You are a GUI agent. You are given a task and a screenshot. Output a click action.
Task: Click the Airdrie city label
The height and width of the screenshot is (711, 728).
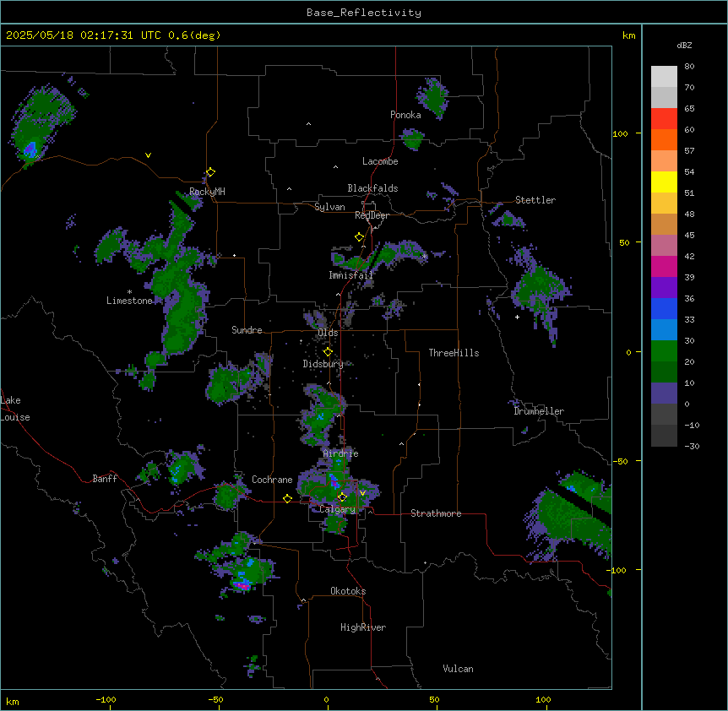tap(341, 453)
